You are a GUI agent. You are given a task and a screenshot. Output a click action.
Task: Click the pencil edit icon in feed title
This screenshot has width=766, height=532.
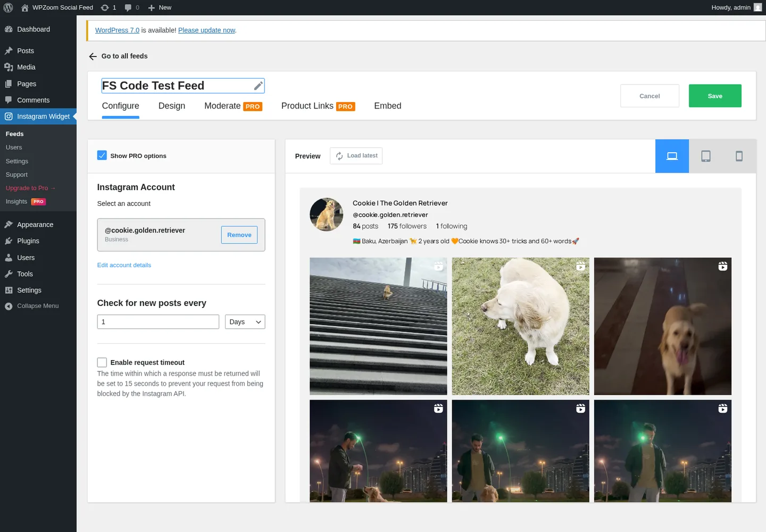point(258,86)
